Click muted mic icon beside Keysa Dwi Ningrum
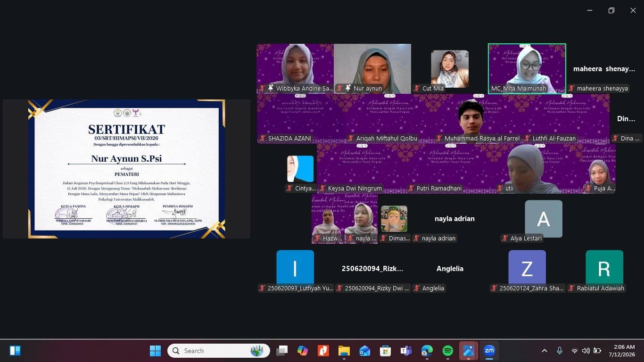644x362 pixels. (x=322, y=188)
